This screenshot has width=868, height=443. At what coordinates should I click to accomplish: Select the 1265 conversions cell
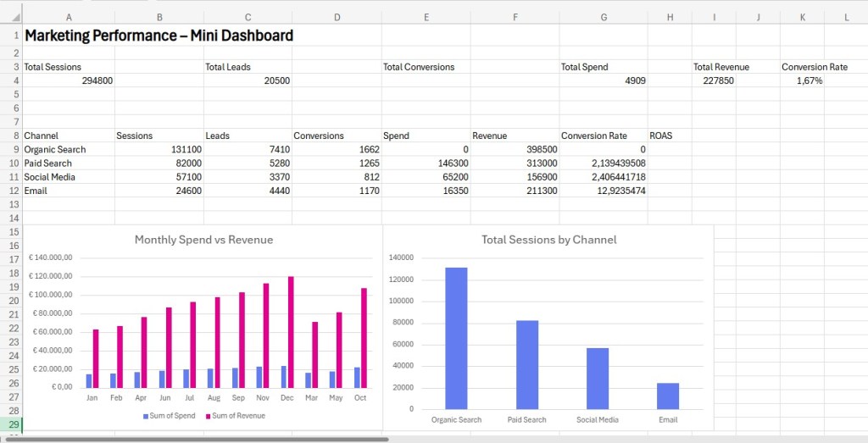click(337, 163)
